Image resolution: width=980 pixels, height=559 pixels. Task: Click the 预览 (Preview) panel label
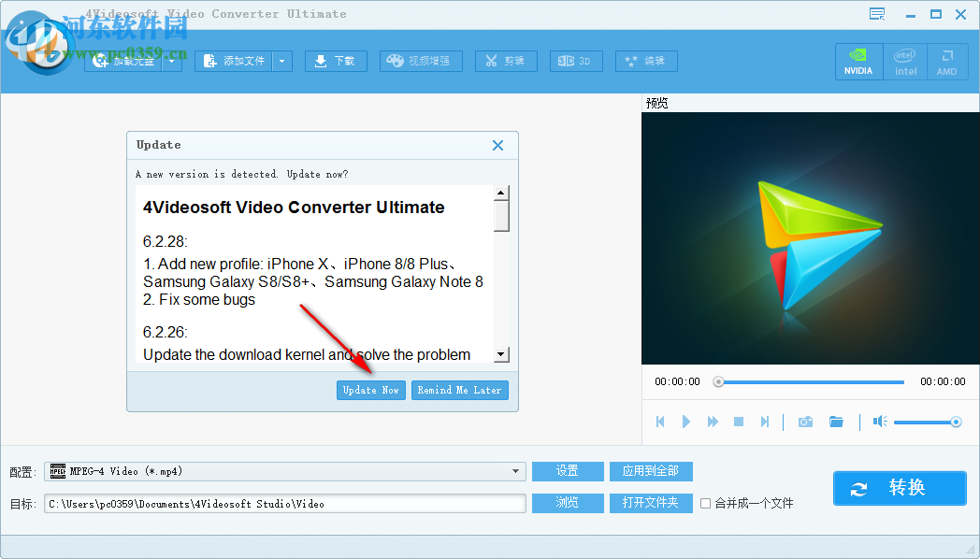pyautogui.click(x=657, y=103)
